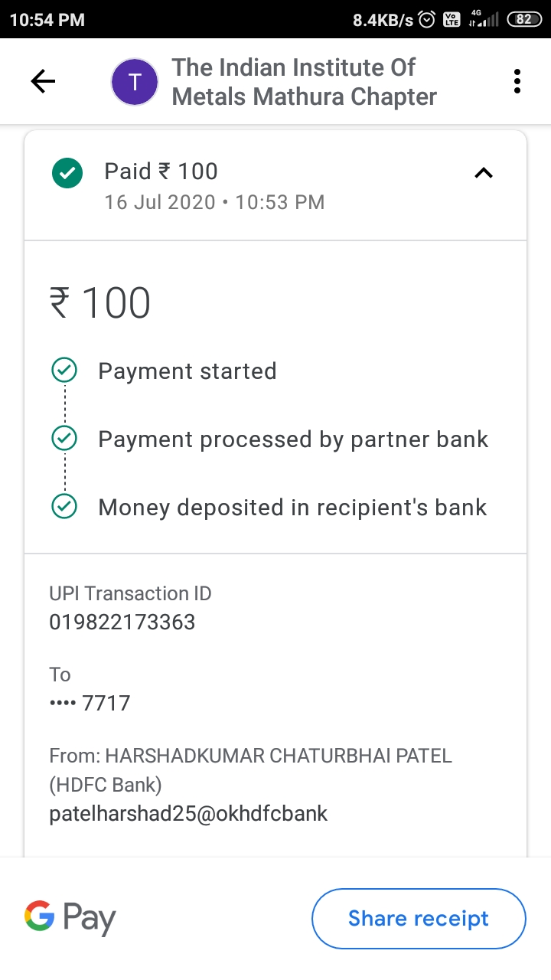Tap the alarm clock status icon
This screenshot has height=980, width=551.
coord(427,20)
